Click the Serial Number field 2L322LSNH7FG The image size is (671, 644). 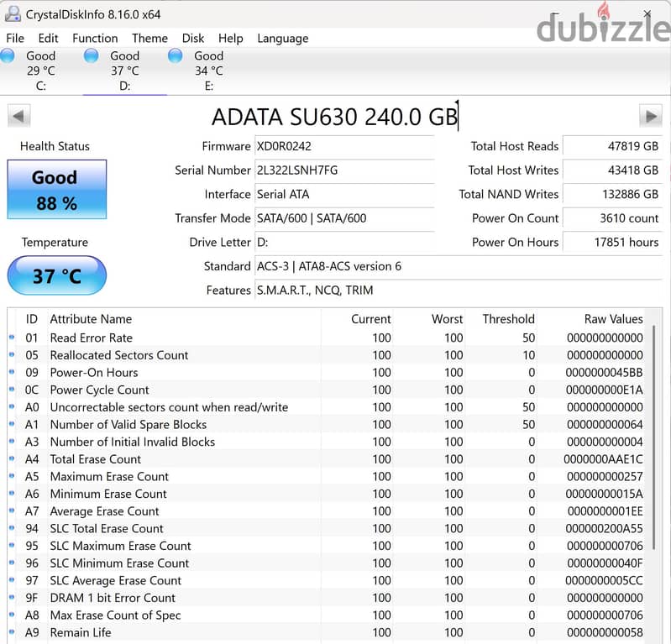(344, 170)
